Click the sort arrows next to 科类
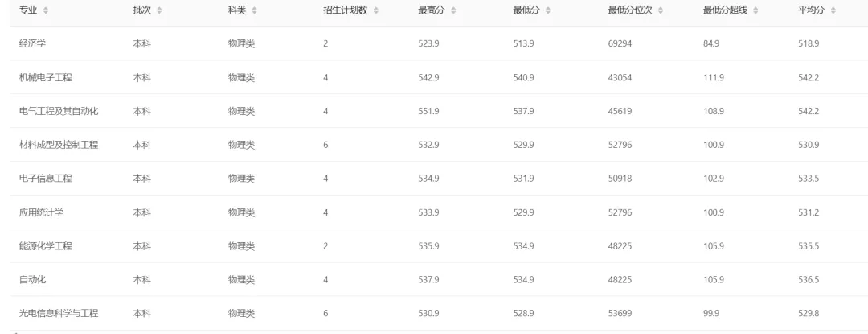Screen dimensions: 868x334 (x=255, y=10)
